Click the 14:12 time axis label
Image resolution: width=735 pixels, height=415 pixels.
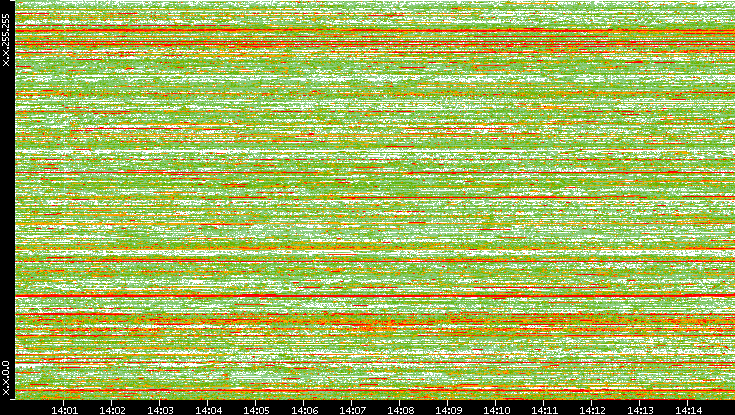pos(592,410)
